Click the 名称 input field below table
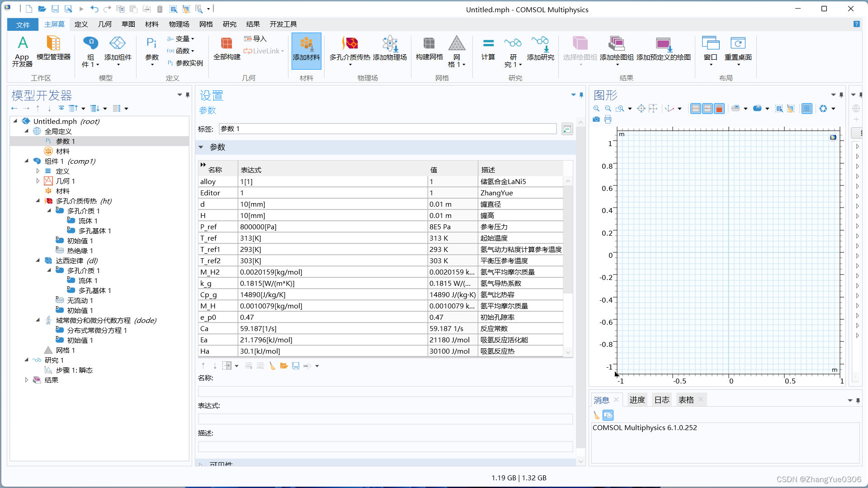 point(386,392)
